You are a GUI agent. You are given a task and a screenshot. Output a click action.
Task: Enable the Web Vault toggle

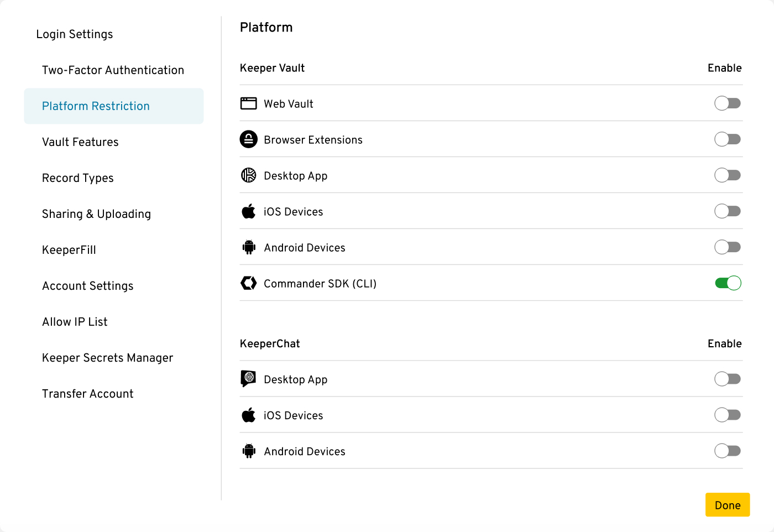[x=728, y=103]
